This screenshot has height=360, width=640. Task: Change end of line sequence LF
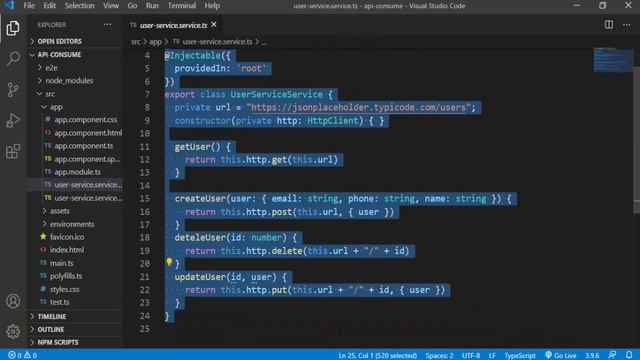pyautogui.click(x=492, y=355)
